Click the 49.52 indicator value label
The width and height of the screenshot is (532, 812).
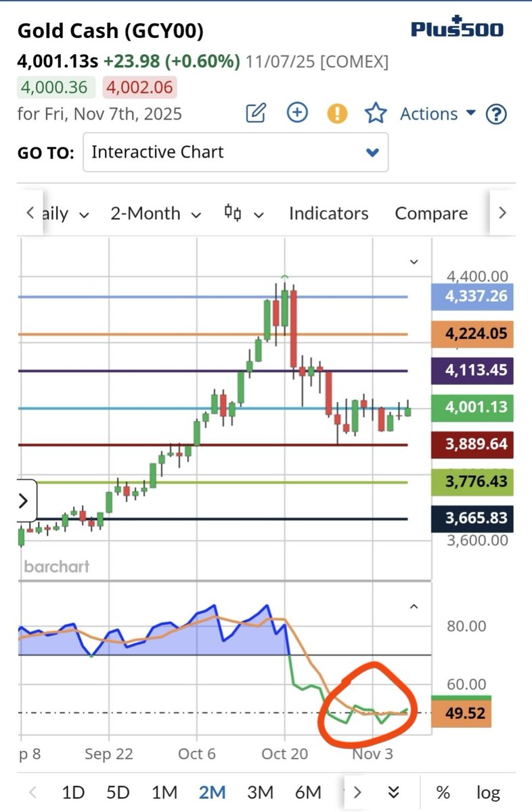click(x=461, y=714)
